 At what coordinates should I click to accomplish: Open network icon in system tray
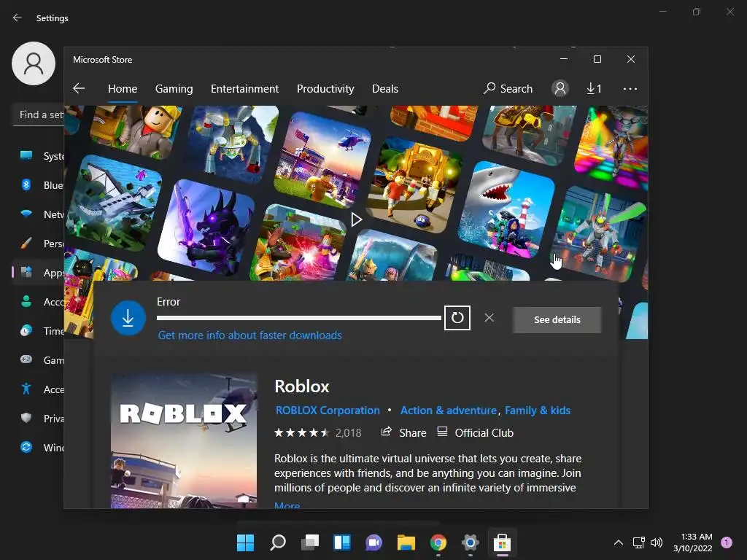638,542
